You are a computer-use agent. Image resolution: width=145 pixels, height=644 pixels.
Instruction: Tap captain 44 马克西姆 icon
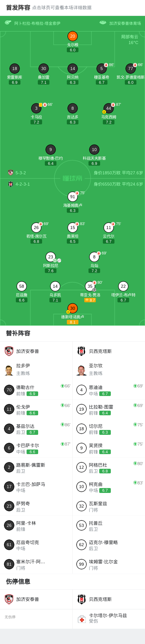click(104, 112)
